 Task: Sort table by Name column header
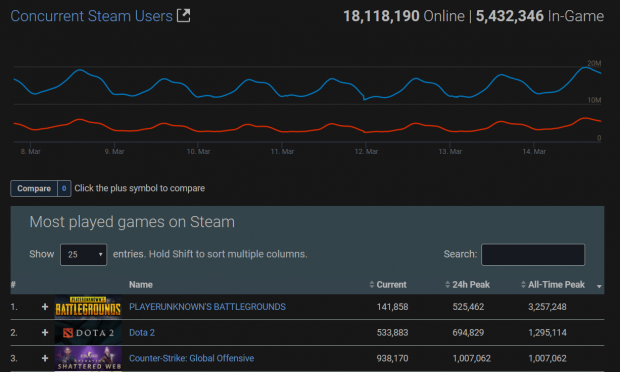[x=141, y=285]
